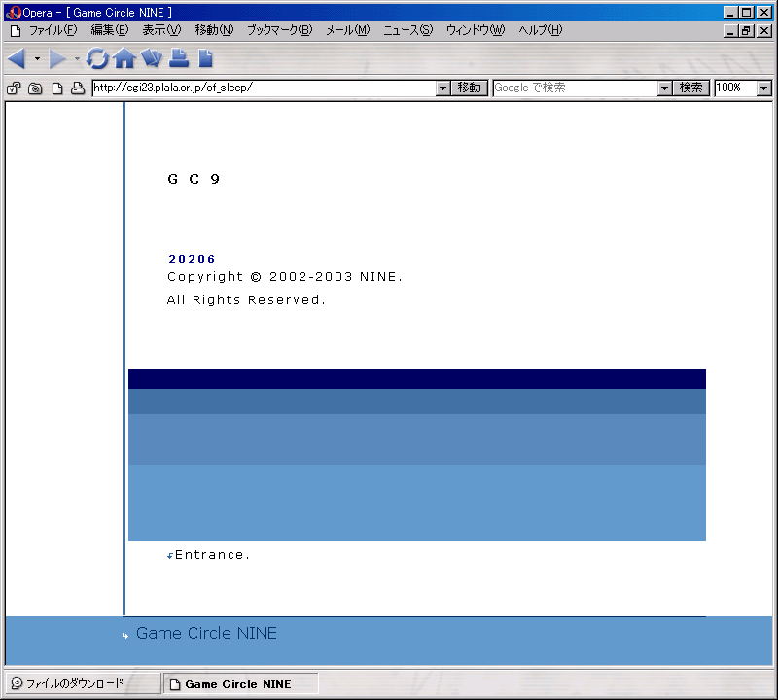Expand the search engine dropdown

click(664, 88)
